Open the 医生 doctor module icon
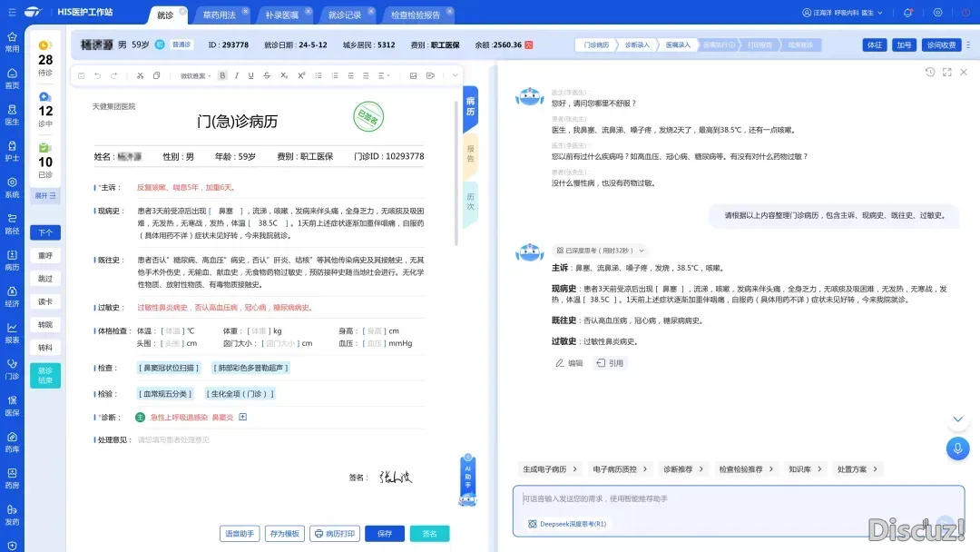The width and height of the screenshot is (980, 552). pos(12,115)
